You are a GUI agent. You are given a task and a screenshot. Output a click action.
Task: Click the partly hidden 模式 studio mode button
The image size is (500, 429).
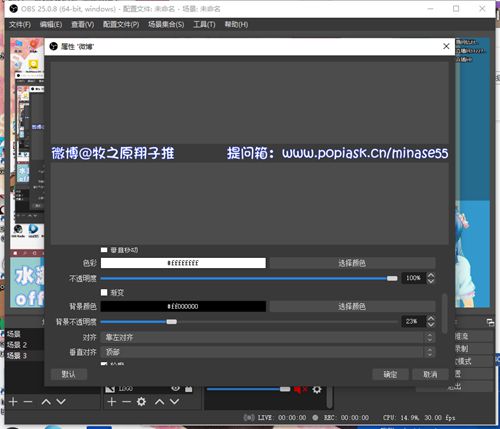pos(473,361)
